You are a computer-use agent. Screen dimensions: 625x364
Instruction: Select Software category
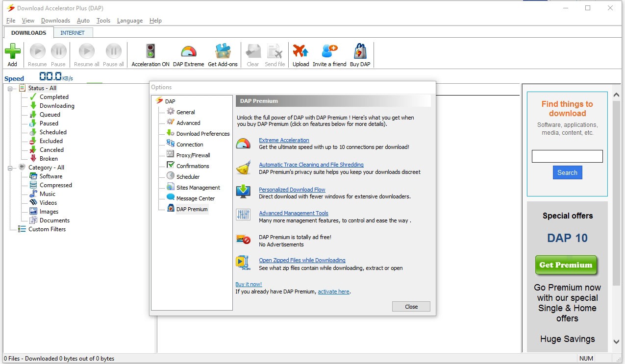[x=51, y=176]
